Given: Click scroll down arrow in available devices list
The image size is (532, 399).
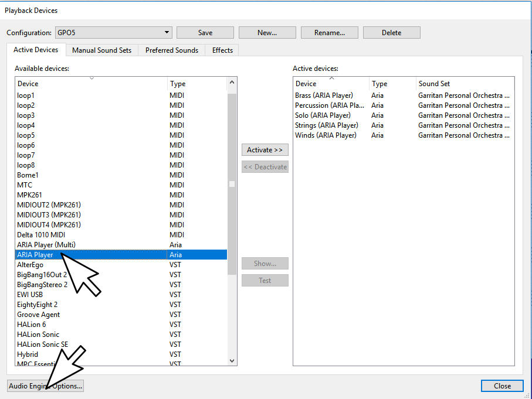Looking at the screenshot, I should (232, 361).
